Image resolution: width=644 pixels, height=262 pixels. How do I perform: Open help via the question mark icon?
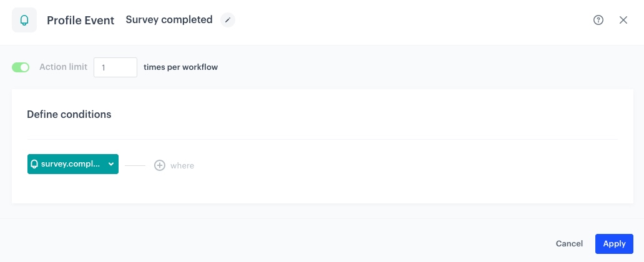tap(598, 20)
